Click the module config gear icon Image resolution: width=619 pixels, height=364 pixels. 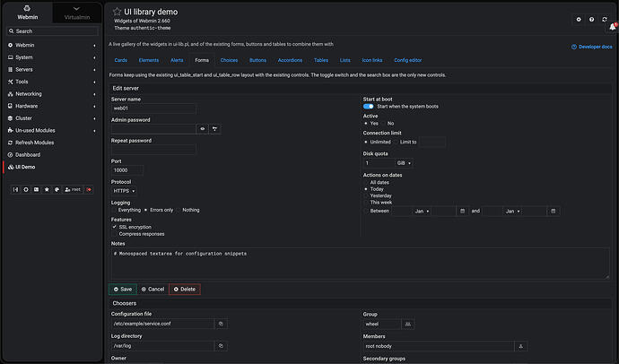point(579,20)
